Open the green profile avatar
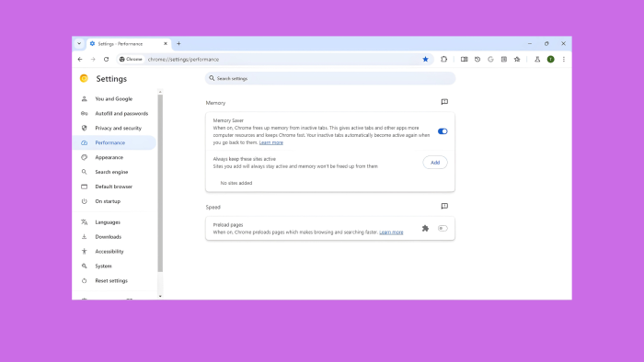Screen dimensions: 644x362 (x=551, y=60)
